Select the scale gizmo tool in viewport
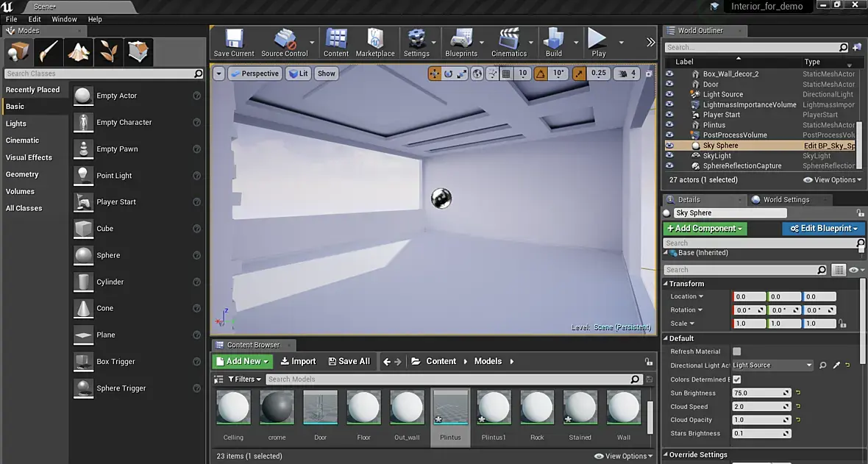The width and height of the screenshot is (868, 464). (462, 74)
